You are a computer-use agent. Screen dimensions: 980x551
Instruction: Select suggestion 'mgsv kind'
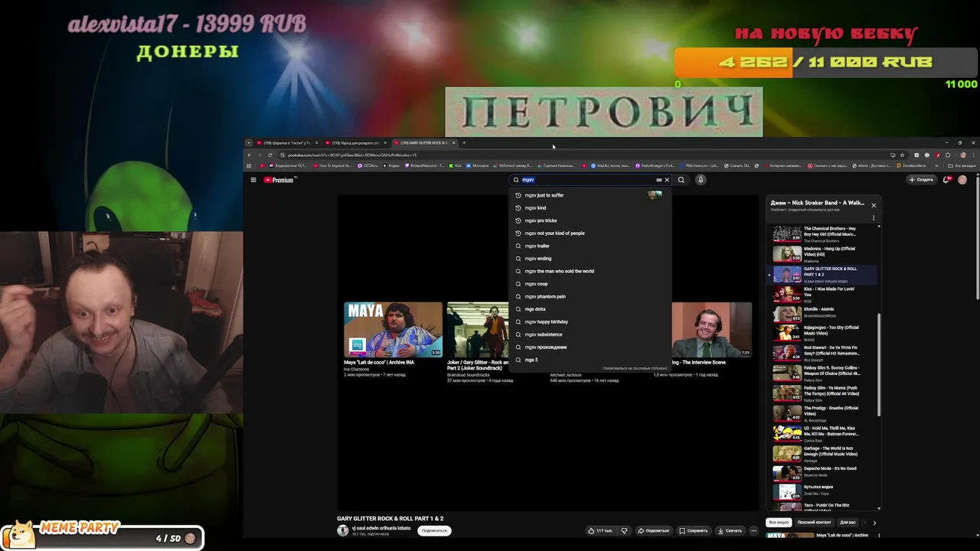[590, 207]
